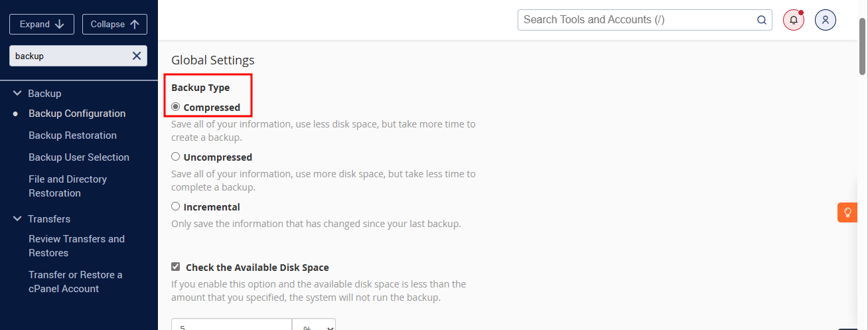
Task: Click the vertical page scrollbar
Action: click(x=862, y=46)
